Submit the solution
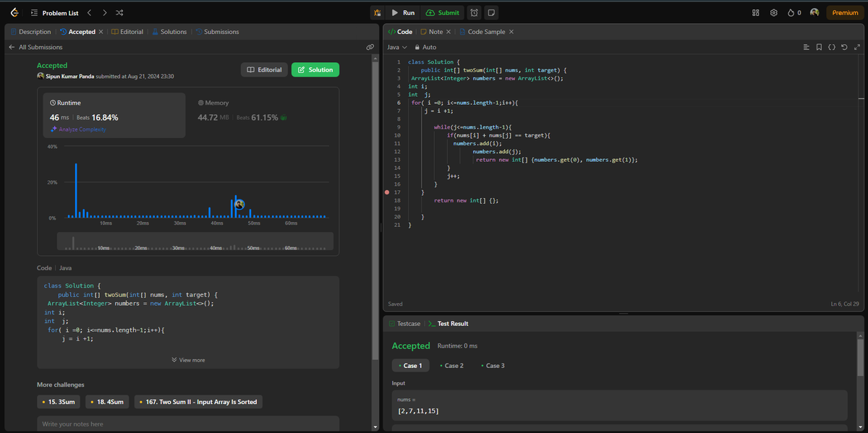The height and width of the screenshot is (433, 868). (442, 12)
